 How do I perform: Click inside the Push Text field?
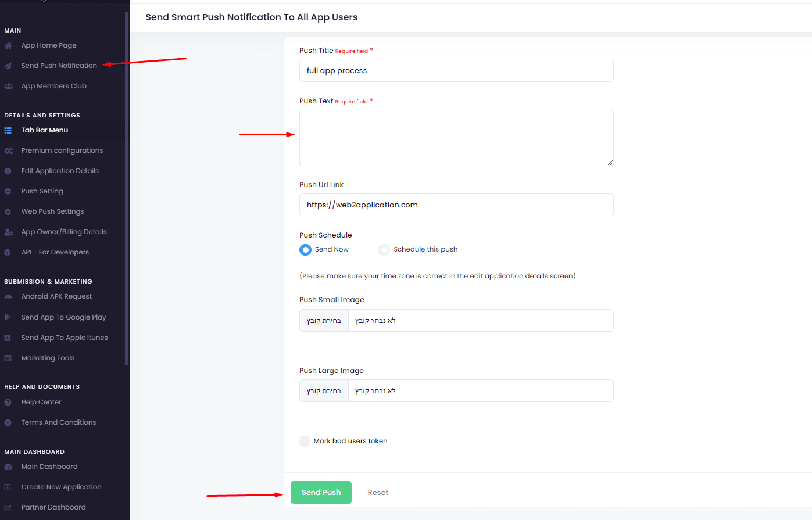456,137
